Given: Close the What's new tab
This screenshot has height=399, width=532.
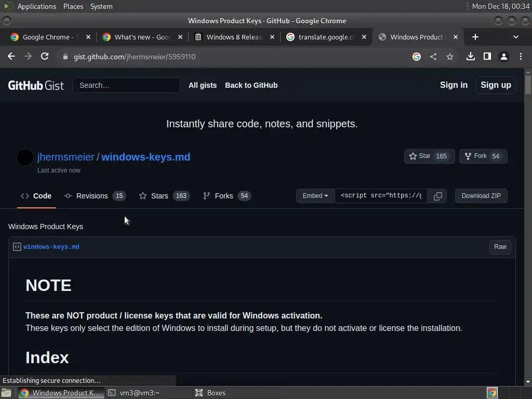Looking at the screenshot, I should (180, 37).
